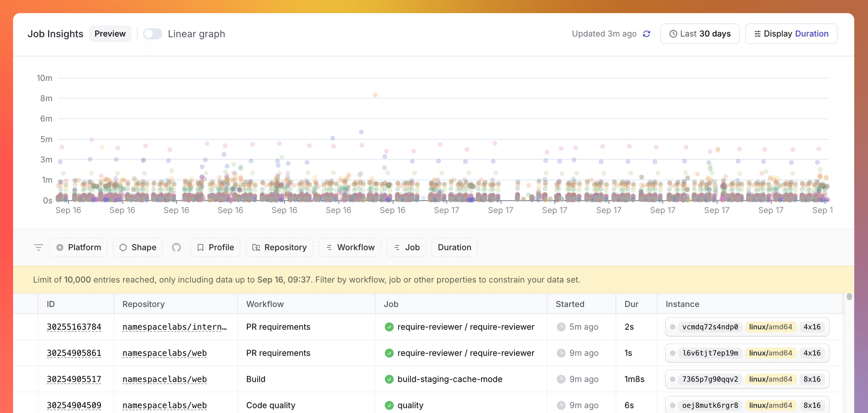Click the filter lines icon left of Platform
868x413 pixels.
38,247
